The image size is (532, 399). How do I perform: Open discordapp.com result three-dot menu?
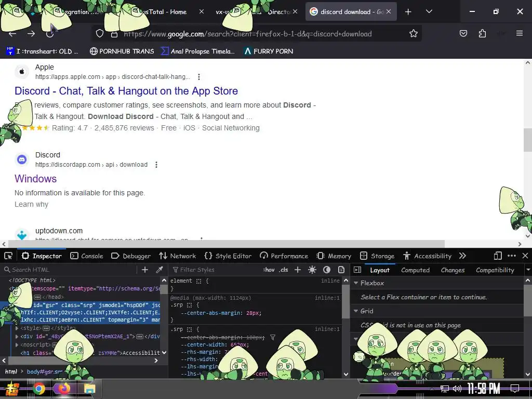click(156, 165)
